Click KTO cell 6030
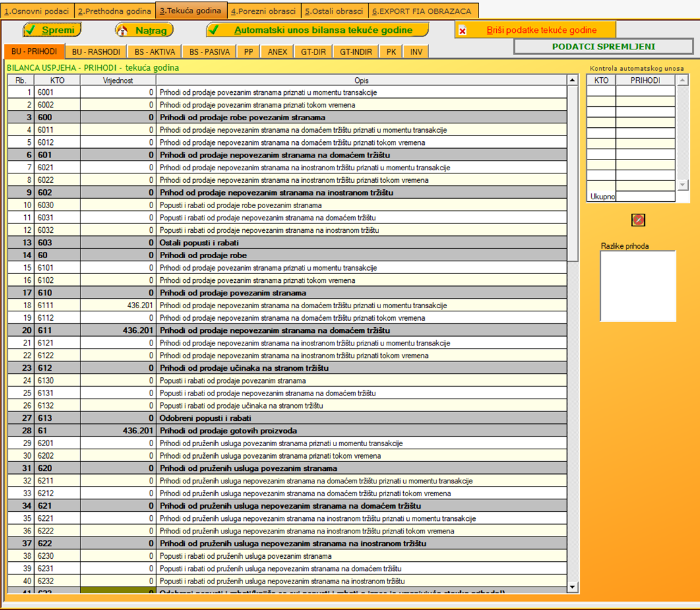The width and height of the screenshot is (700, 610). (x=57, y=205)
